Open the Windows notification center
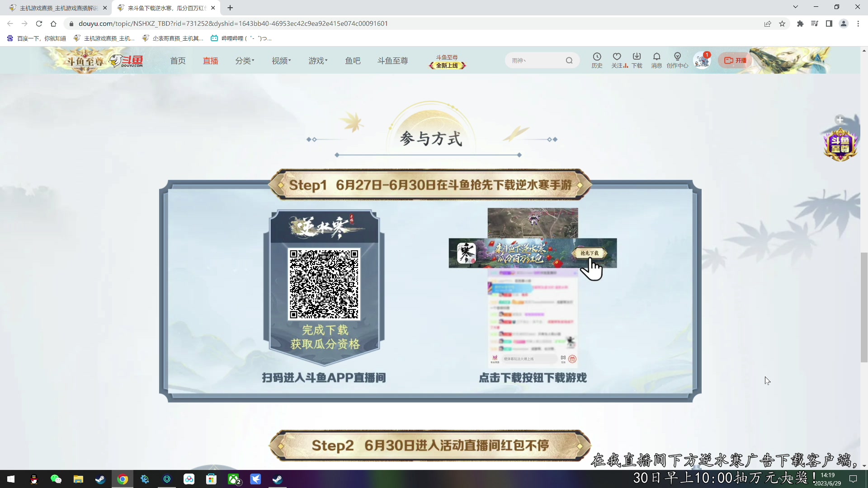Screen dimensions: 868x488 coord(853,479)
